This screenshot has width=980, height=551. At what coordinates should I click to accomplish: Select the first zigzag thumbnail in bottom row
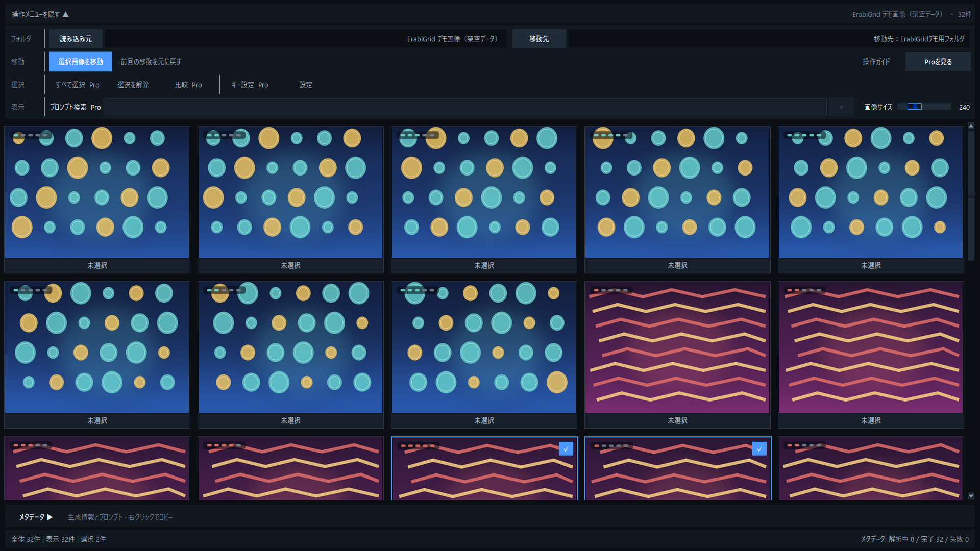[97, 468]
